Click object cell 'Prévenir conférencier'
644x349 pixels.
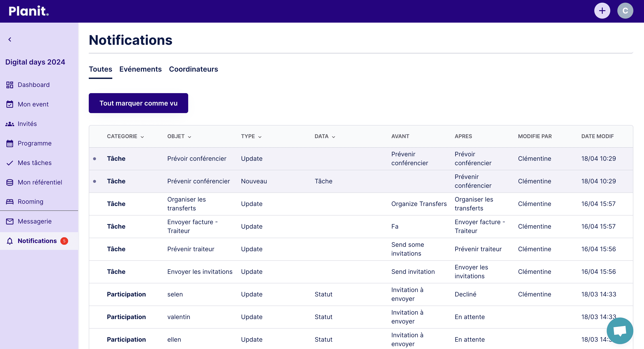(198, 181)
